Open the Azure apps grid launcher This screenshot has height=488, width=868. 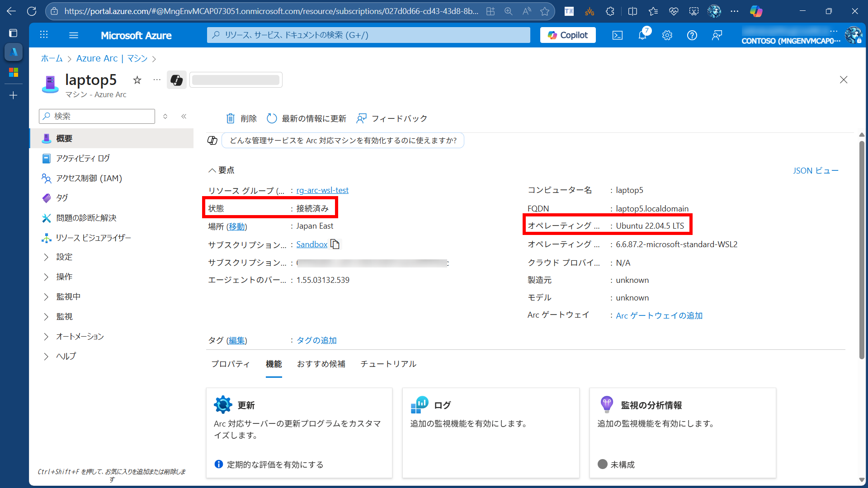(x=44, y=35)
